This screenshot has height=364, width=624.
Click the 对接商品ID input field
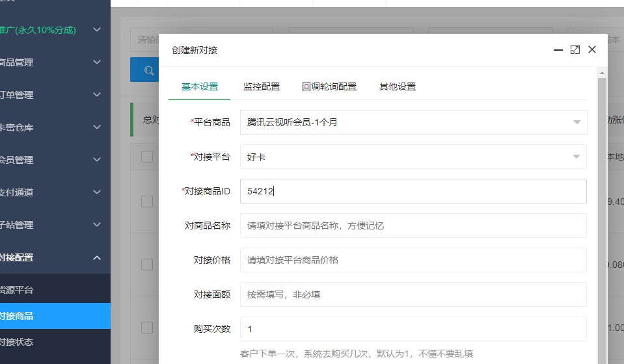(413, 191)
